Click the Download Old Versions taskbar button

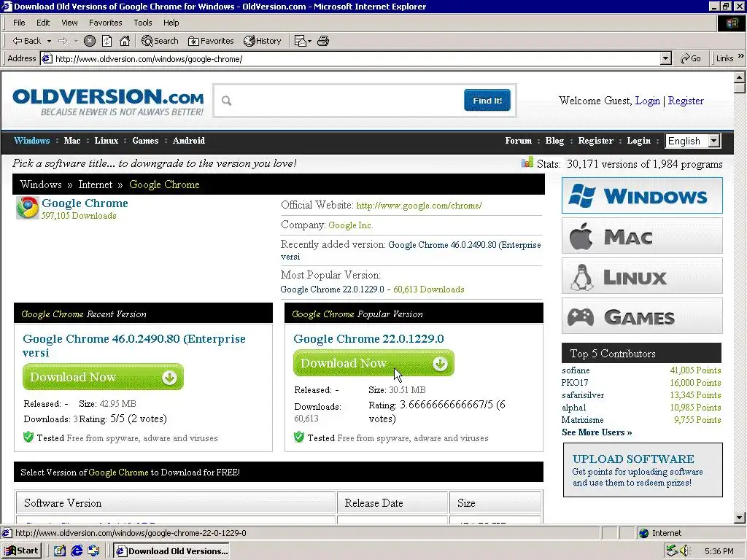(172, 551)
